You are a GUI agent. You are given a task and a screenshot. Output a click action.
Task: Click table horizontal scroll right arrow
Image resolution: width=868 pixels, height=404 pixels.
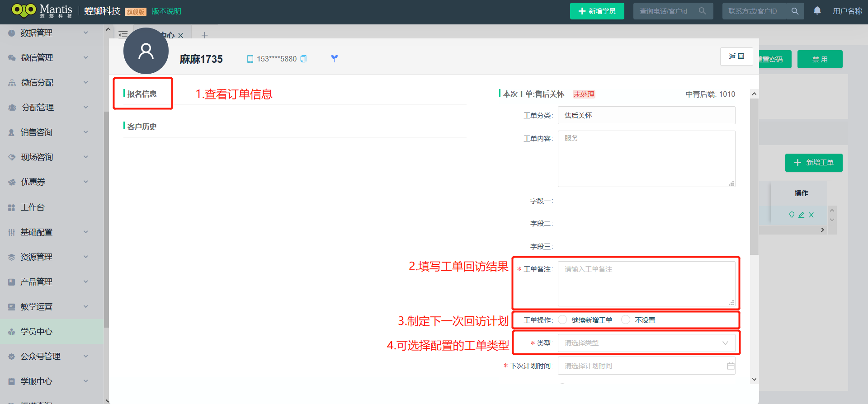point(822,230)
